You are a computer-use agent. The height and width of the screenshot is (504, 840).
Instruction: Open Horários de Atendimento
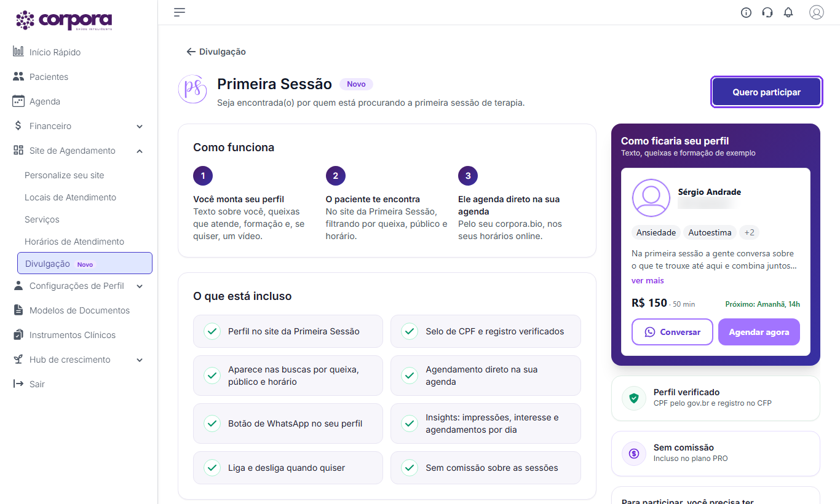[74, 242]
